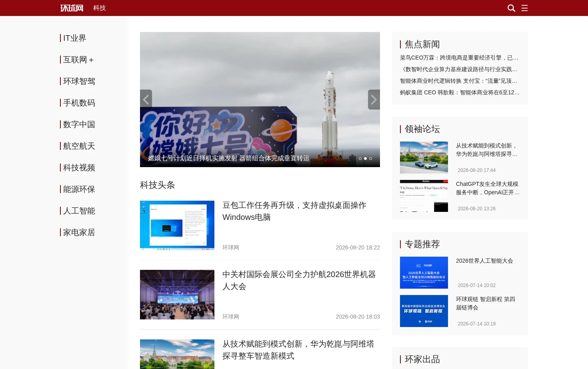Click the 豆包 Windows desktop article thumbnail
Image resolution: width=588 pixels, height=369 pixels.
click(177, 225)
